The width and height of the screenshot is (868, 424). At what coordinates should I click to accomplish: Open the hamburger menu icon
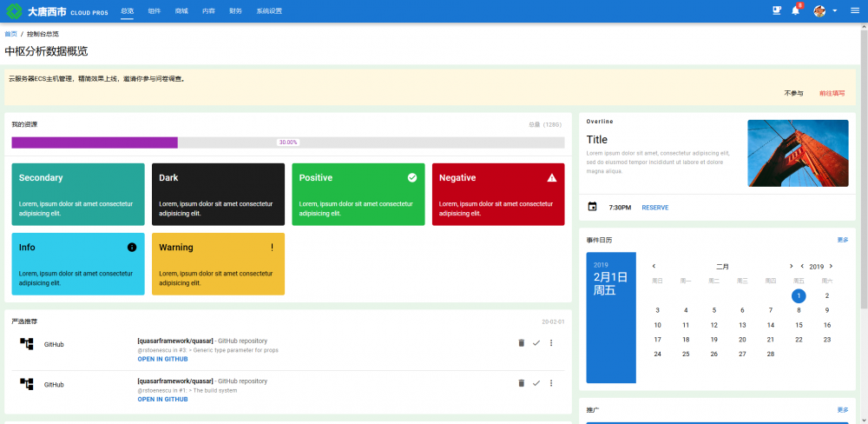[855, 10]
